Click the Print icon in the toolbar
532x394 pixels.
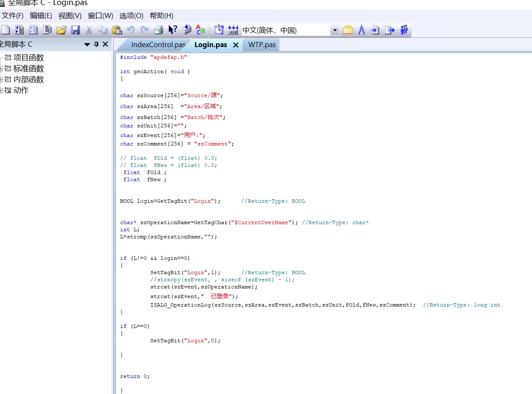click(x=158, y=30)
